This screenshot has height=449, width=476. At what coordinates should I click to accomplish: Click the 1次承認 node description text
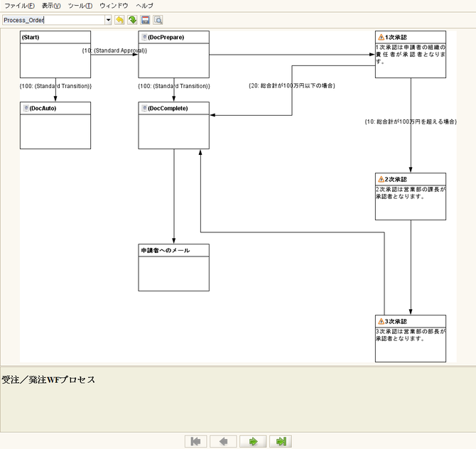pyautogui.click(x=411, y=54)
